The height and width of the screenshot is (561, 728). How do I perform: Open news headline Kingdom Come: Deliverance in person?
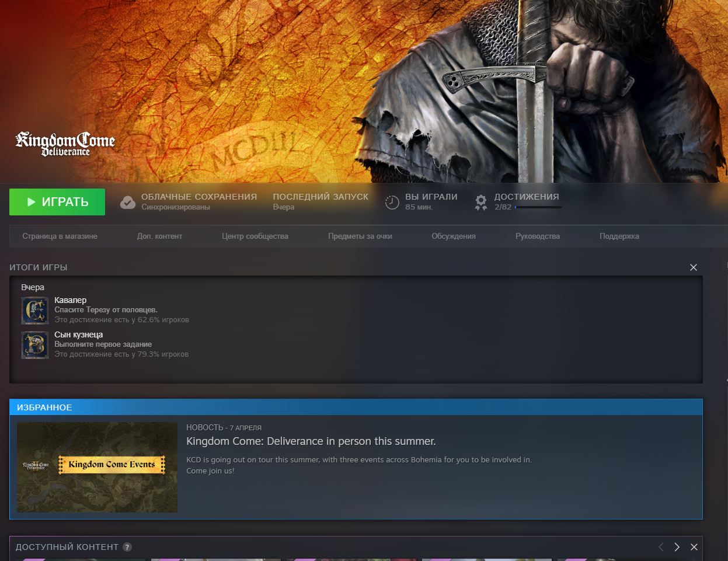point(311,441)
